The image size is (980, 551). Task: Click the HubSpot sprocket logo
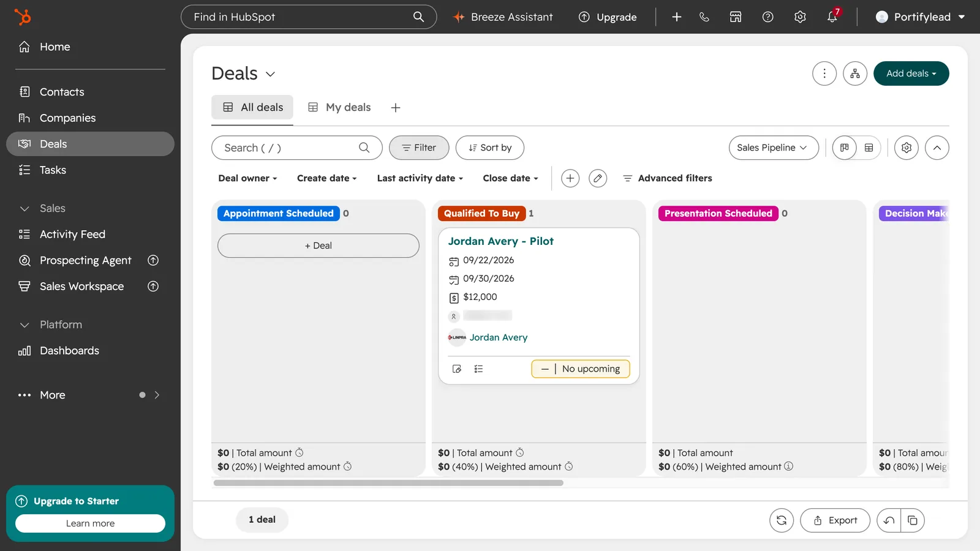click(23, 17)
